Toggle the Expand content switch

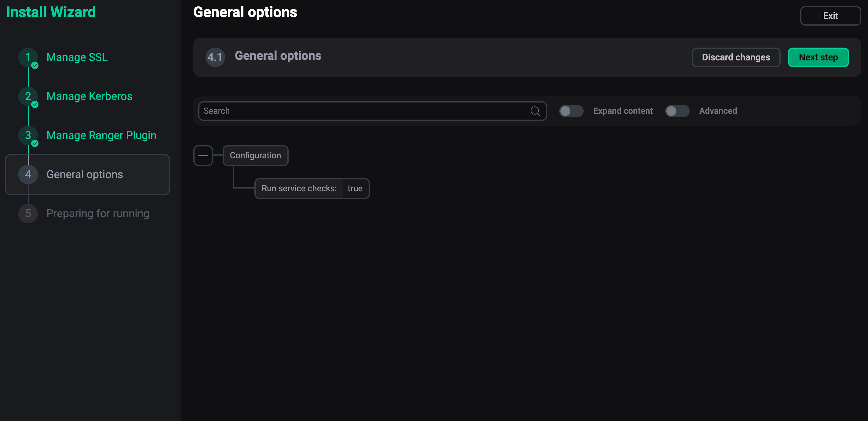tap(571, 111)
